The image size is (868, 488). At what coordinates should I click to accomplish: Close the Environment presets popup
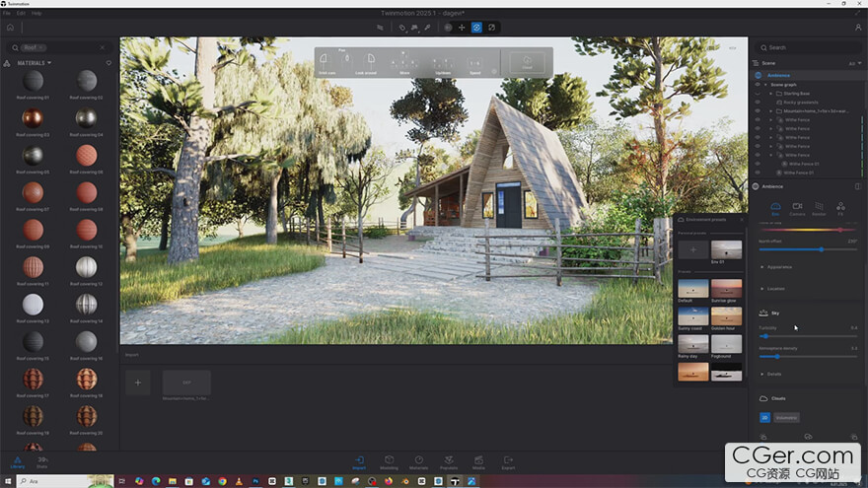tap(743, 220)
